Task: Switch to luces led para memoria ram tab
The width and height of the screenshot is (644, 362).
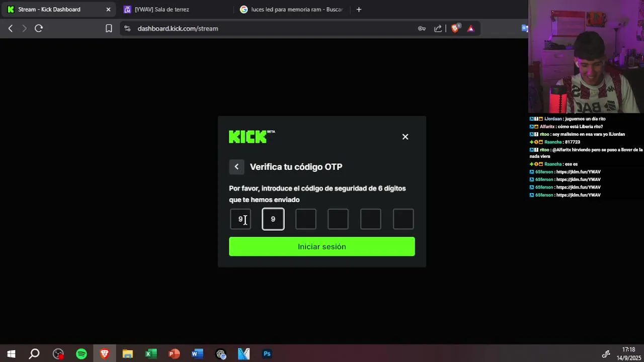Action: pyautogui.click(x=292, y=10)
